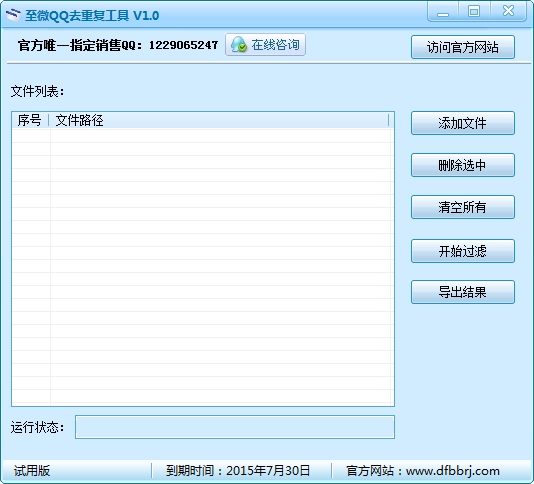
Task: Click 删除选中 to remove selected file
Action: [x=463, y=165]
